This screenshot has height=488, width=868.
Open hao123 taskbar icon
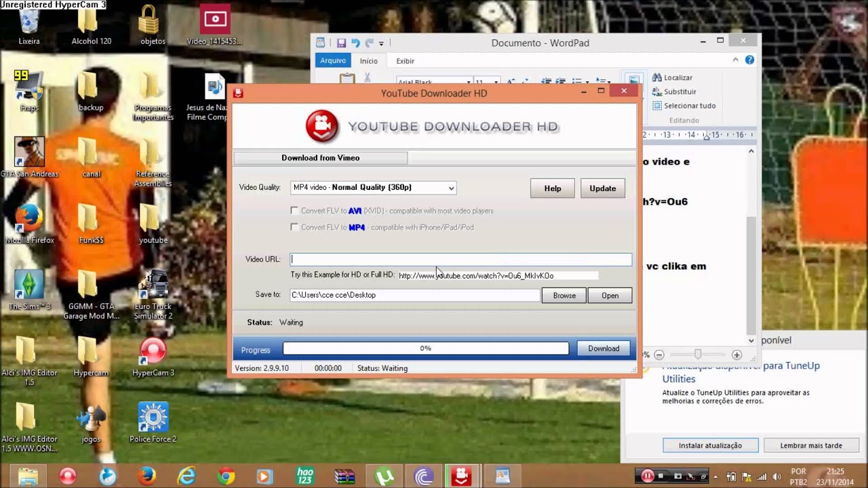coord(305,476)
